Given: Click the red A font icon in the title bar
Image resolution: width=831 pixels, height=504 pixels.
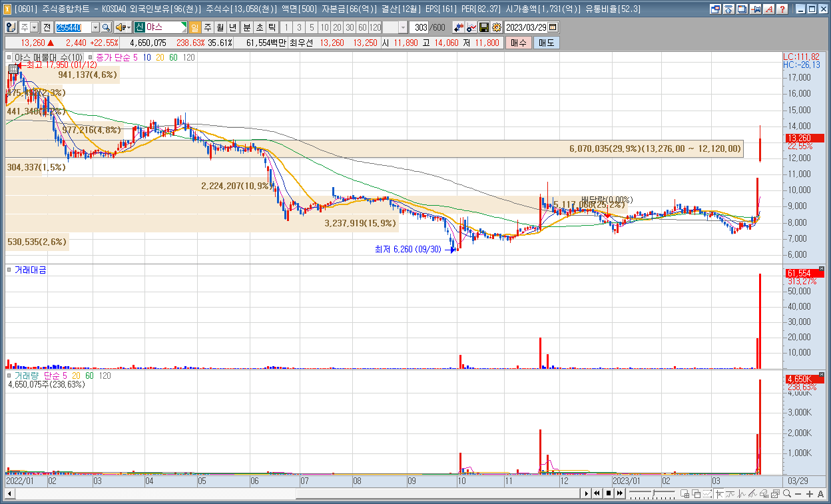Looking at the screenshot, I should click(769, 9).
